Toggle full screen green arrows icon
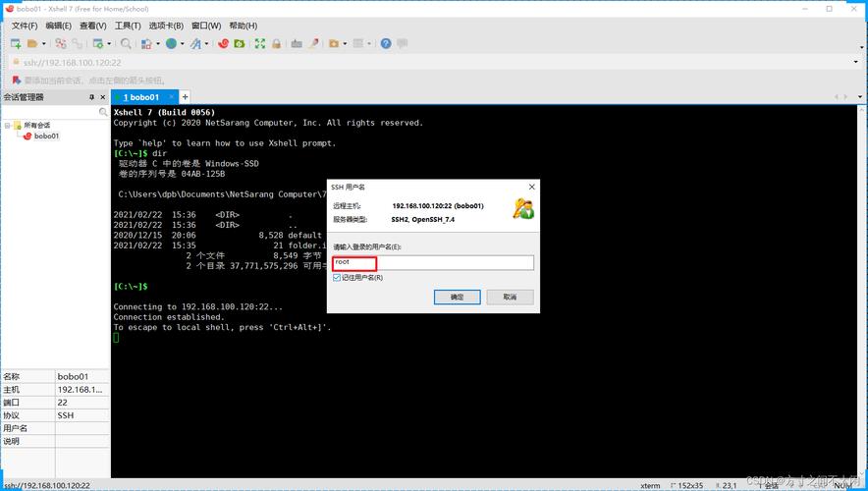The height and width of the screenshot is (491, 868). coord(259,43)
